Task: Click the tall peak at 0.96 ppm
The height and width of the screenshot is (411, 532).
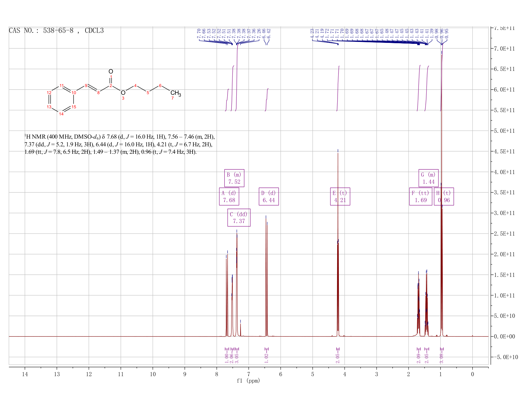Action: pyautogui.click(x=441, y=193)
